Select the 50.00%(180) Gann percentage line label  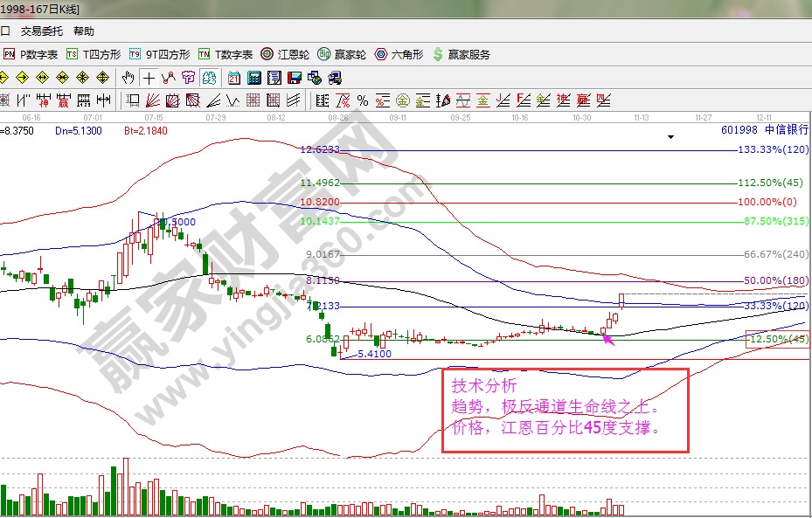click(775, 280)
